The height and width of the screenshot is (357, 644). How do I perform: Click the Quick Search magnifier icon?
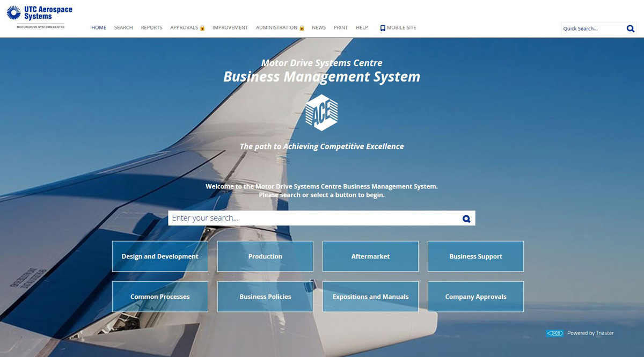tap(631, 28)
